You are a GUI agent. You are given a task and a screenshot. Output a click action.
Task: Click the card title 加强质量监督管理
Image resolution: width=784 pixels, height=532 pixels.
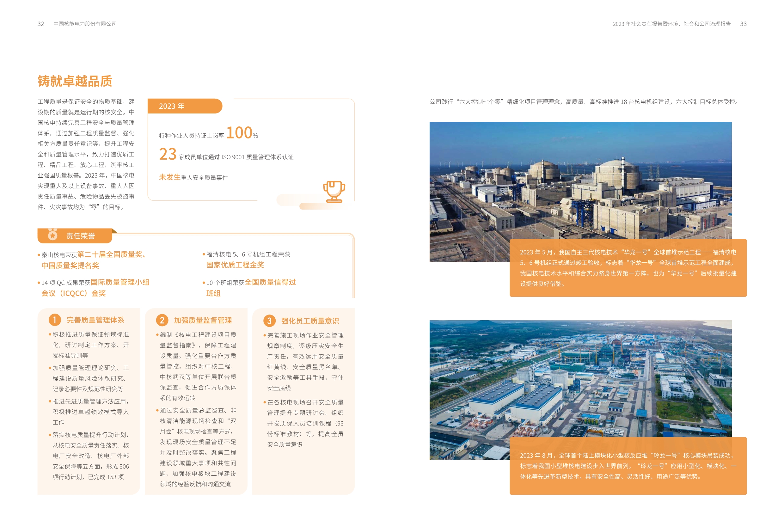click(203, 320)
